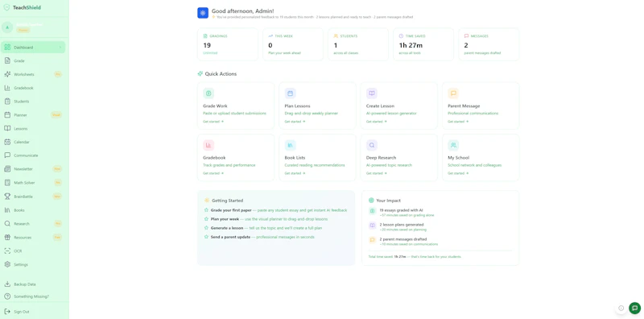
Task: Click the This Week stat card
Action: [293, 44]
